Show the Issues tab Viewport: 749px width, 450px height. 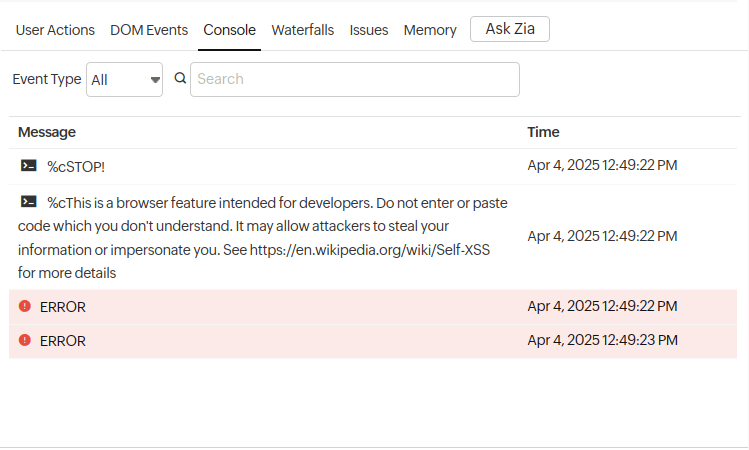click(369, 30)
